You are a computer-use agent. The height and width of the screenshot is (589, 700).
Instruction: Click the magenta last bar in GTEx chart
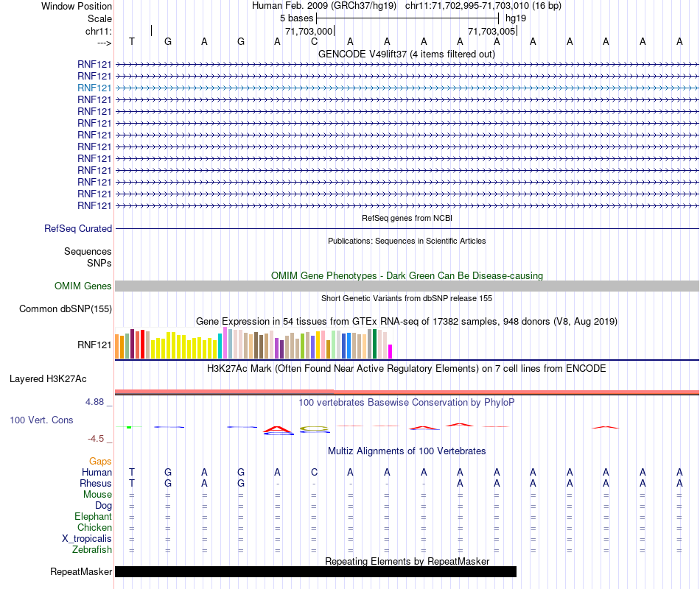coord(391,352)
